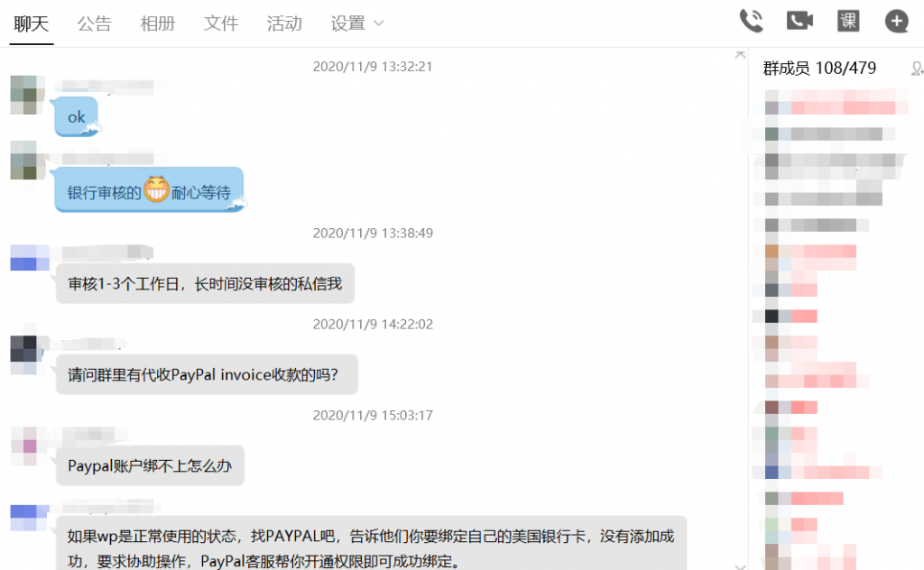
Task: Select the 聊天 tab
Action: pos(32,23)
